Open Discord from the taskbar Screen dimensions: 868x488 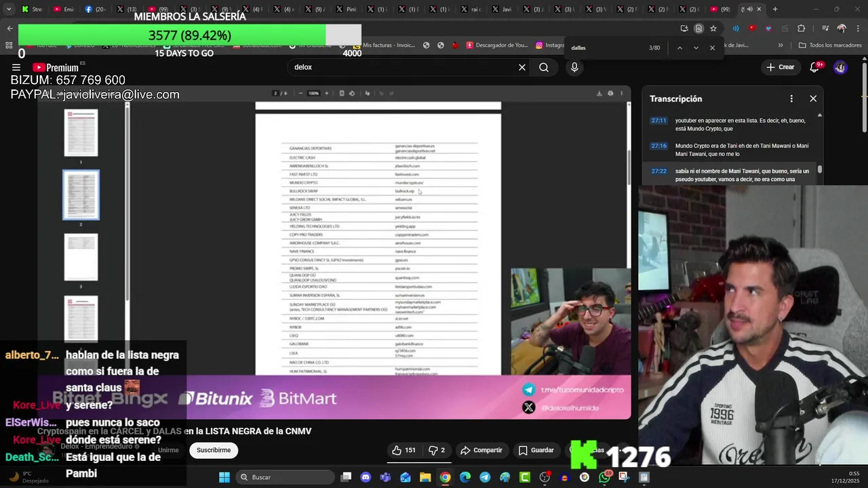[x=366, y=477]
